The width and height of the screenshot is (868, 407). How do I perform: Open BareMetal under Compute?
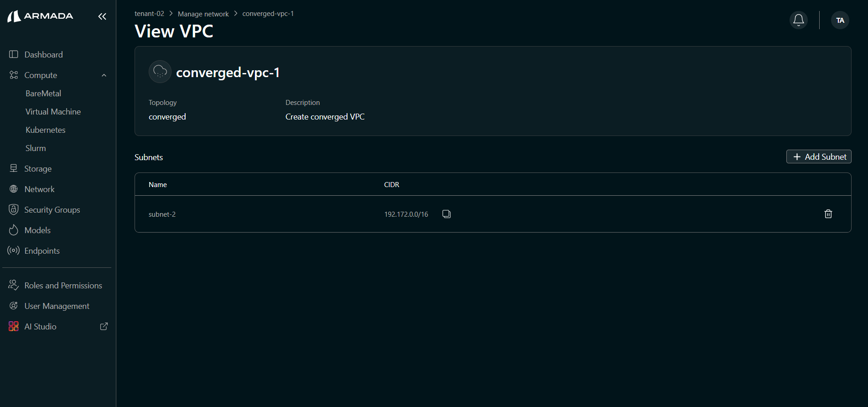click(x=43, y=93)
